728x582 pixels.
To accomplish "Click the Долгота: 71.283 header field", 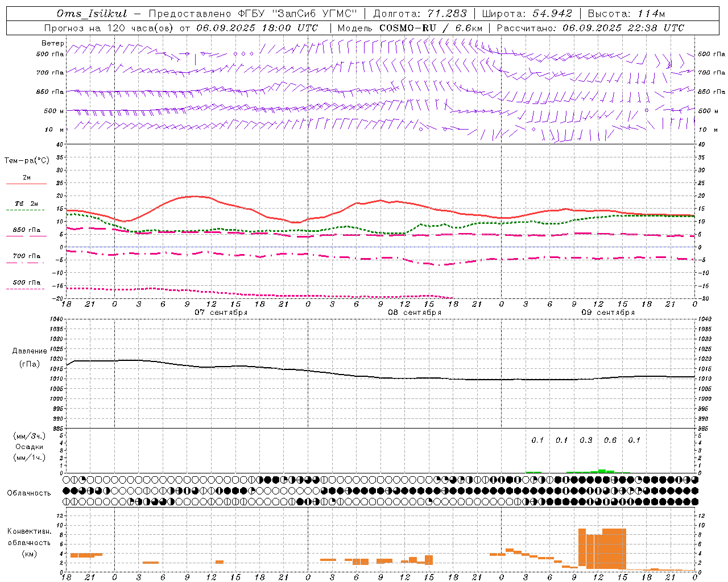I will point(420,14).
